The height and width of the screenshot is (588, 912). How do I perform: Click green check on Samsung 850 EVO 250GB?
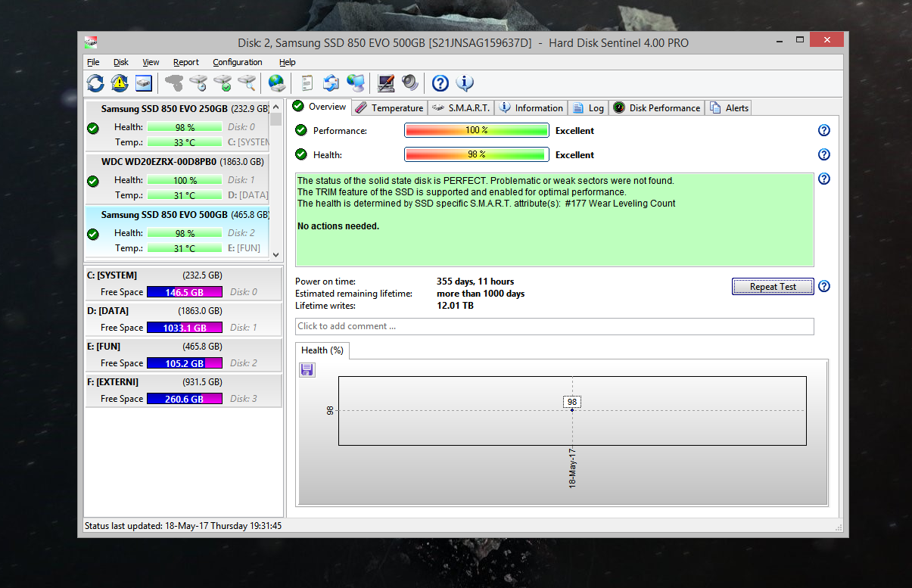point(93,129)
